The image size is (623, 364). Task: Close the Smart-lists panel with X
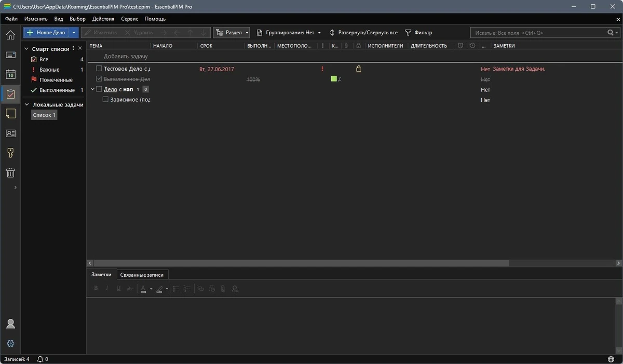[x=80, y=48]
